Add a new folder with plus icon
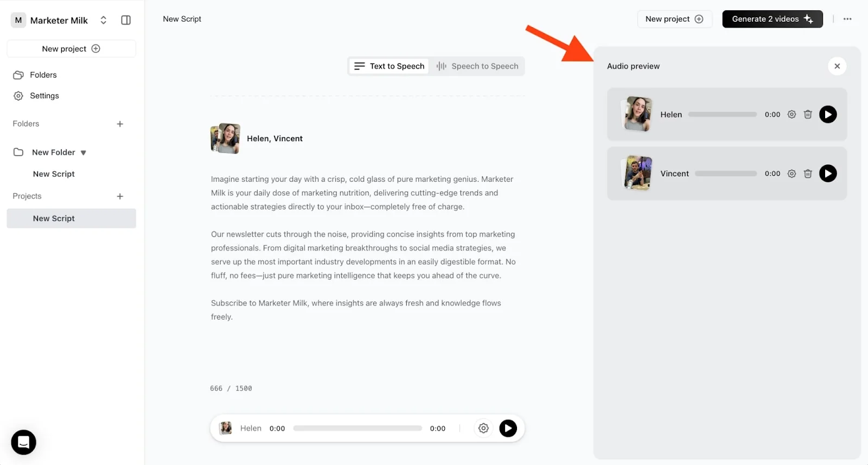868x465 pixels. tap(120, 124)
